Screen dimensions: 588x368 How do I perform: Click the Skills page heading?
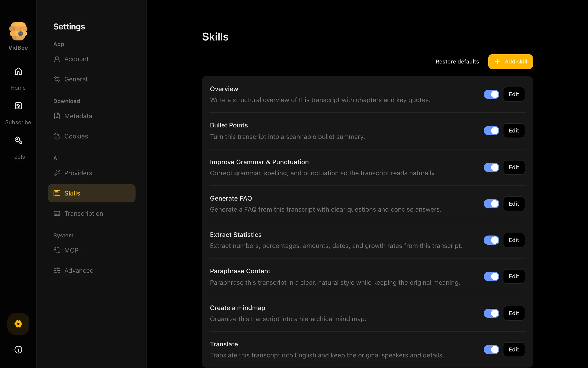pyautogui.click(x=215, y=37)
